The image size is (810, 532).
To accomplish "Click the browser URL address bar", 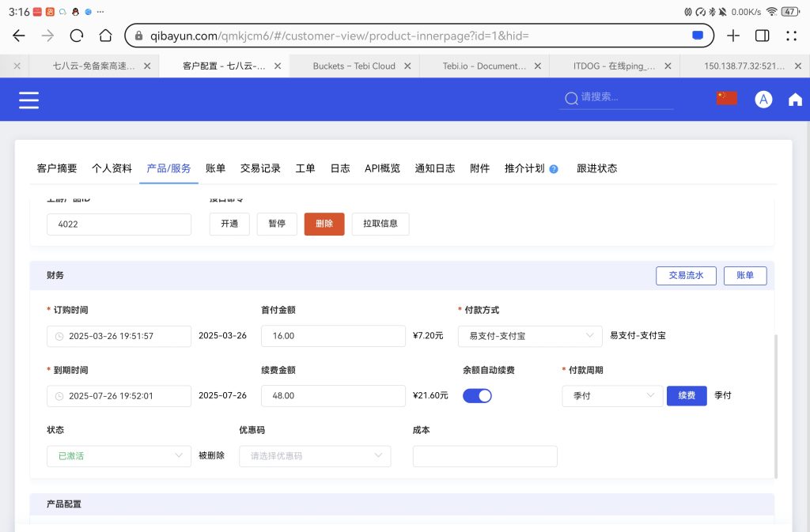I will click(x=419, y=36).
